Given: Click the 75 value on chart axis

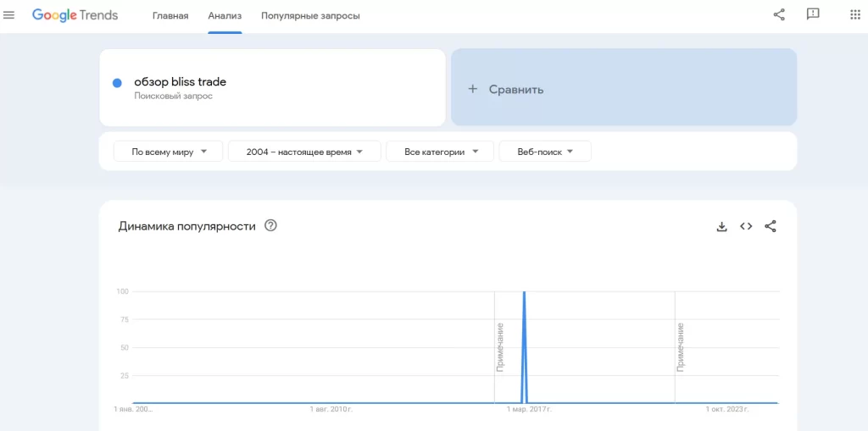Looking at the screenshot, I should coord(123,319).
